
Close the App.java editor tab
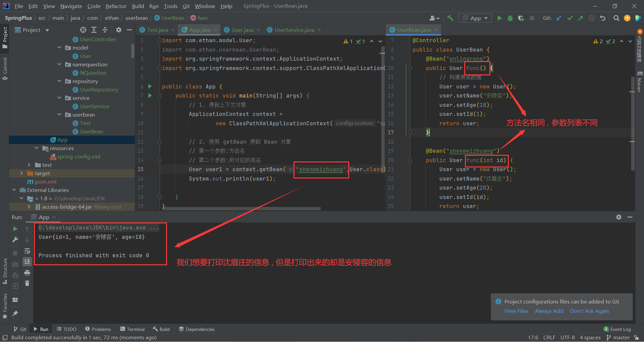216,30
